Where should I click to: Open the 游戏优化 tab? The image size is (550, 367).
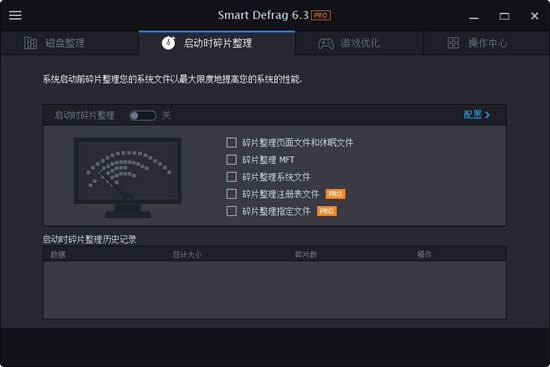[359, 43]
